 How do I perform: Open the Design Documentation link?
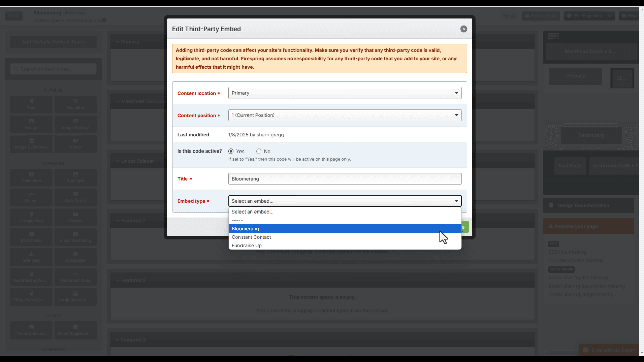pos(589,205)
